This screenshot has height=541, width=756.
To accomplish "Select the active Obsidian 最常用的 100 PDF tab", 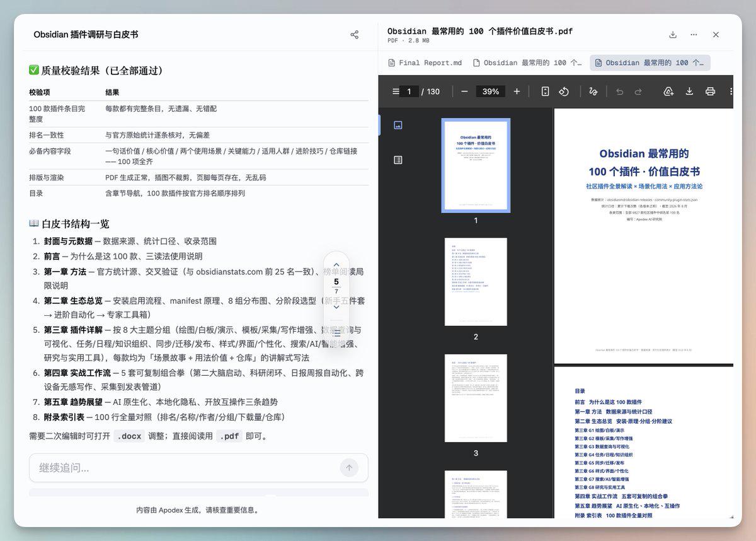I will click(x=650, y=63).
